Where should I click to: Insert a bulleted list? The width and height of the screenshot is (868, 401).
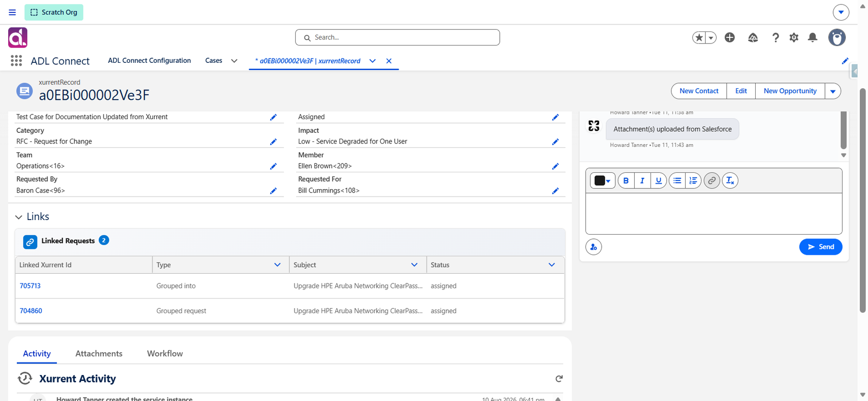tap(677, 180)
